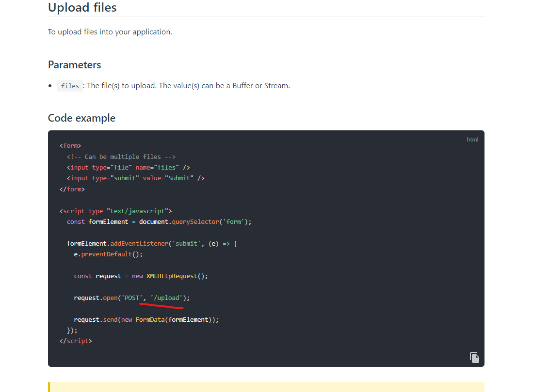The image size is (533, 392).
Task: Select the files inline code badge
Action: (69, 85)
